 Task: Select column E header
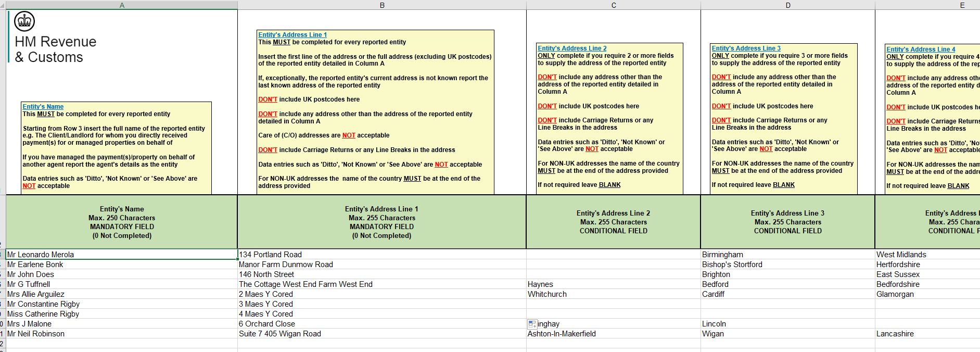[927, 5]
